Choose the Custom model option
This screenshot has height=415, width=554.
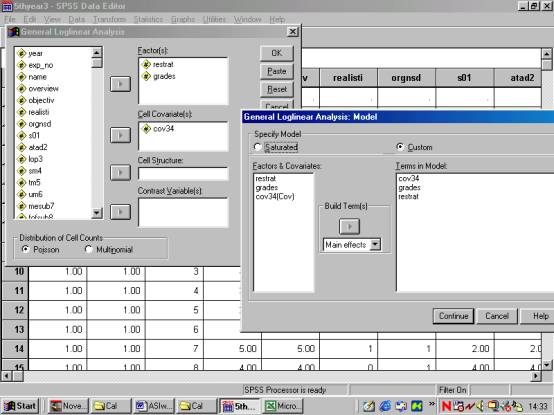(x=400, y=147)
